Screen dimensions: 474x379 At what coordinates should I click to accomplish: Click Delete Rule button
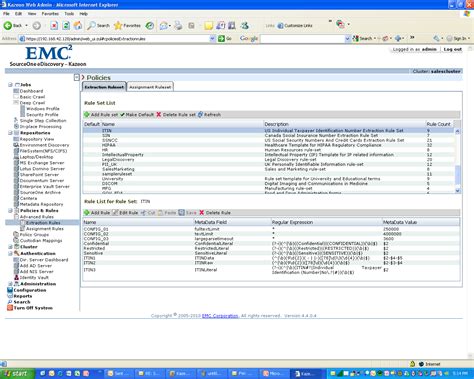[x=215, y=213]
